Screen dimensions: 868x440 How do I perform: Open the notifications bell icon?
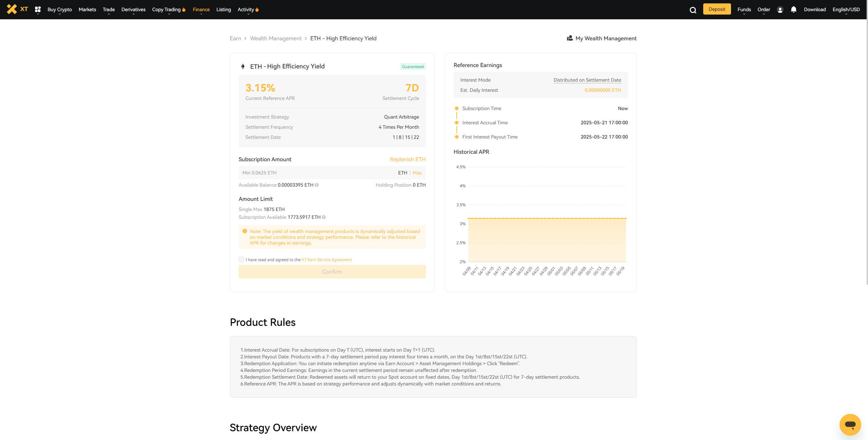793,9
